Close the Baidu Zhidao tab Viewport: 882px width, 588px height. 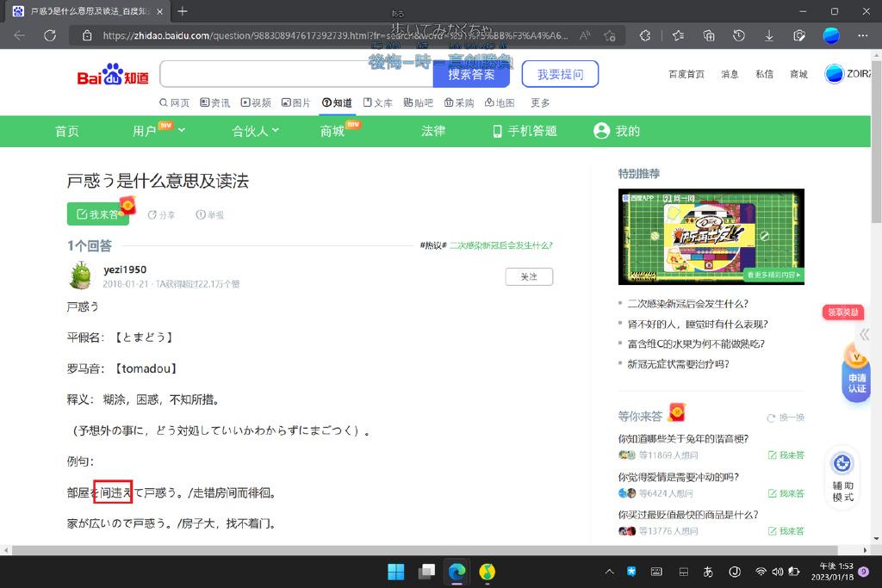point(159,11)
